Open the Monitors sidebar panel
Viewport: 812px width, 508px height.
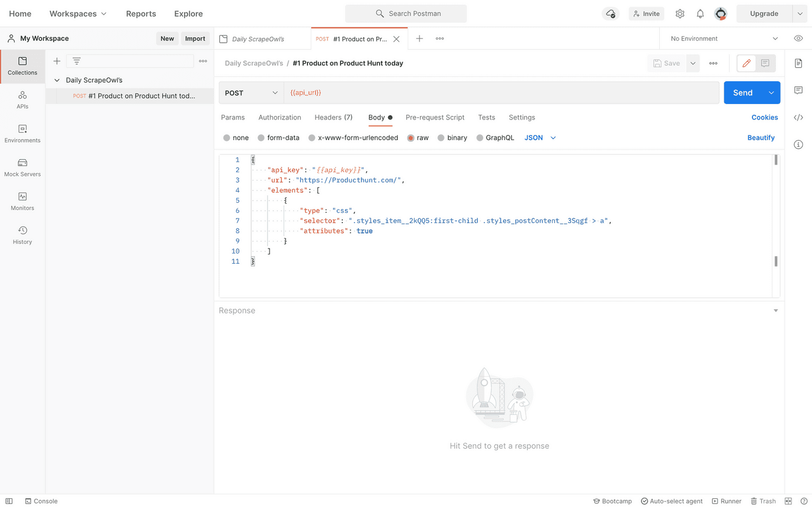point(22,201)
